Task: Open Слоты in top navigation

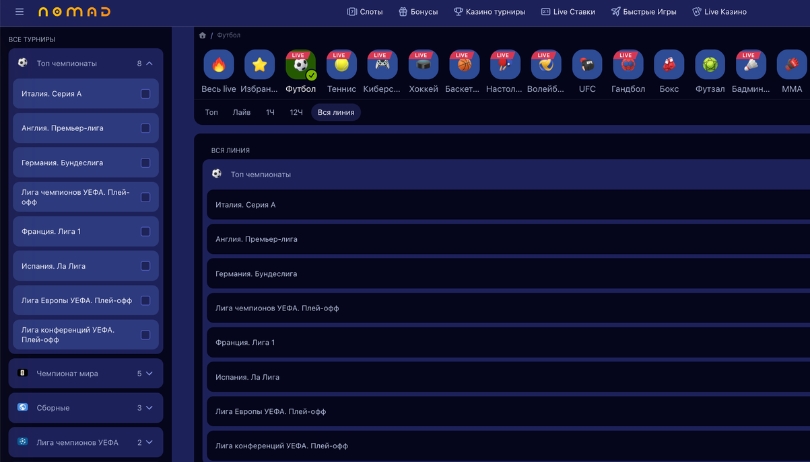Action: point(365,11)
